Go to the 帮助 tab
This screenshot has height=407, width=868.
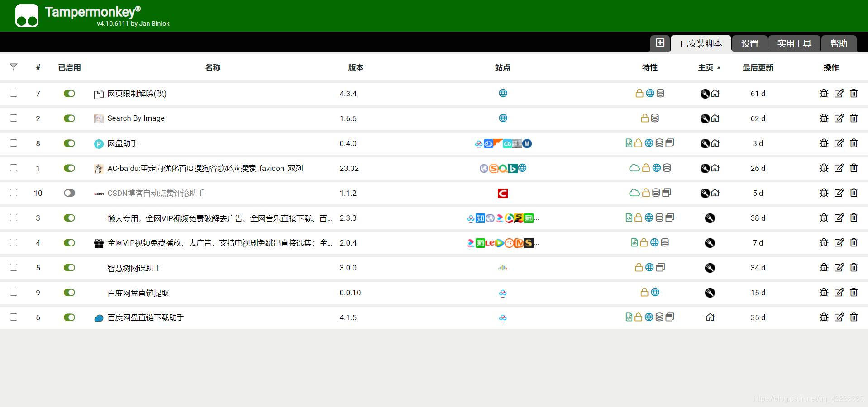pos(839,43)
